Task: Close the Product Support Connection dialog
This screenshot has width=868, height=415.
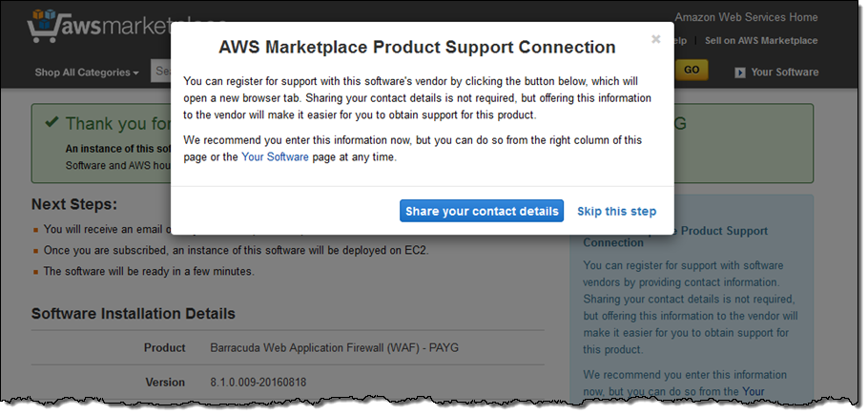Action: (x=655, y=39)
